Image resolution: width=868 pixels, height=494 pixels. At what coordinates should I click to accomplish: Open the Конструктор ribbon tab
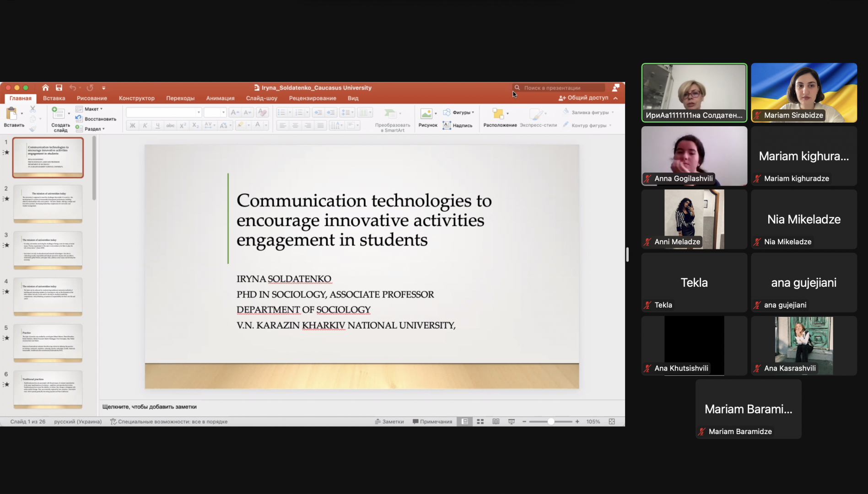(x=137, y=98)
